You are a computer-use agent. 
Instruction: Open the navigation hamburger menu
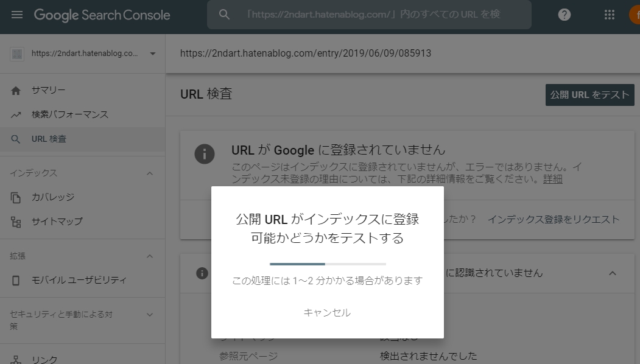tap(16, 15)
